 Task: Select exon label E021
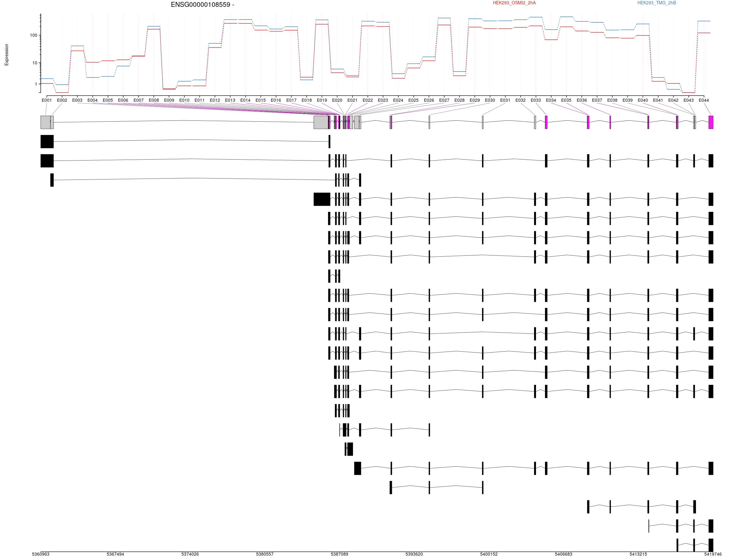352,100
